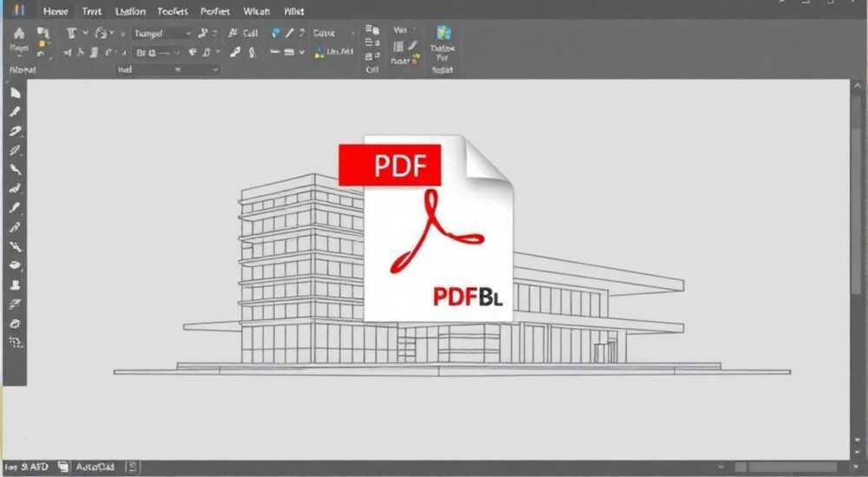Select the arrow selection tool in left toolbar

[15, 93]
